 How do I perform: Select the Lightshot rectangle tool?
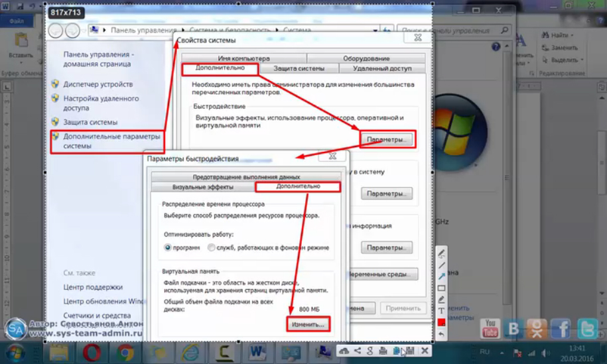tap(441, 288)
